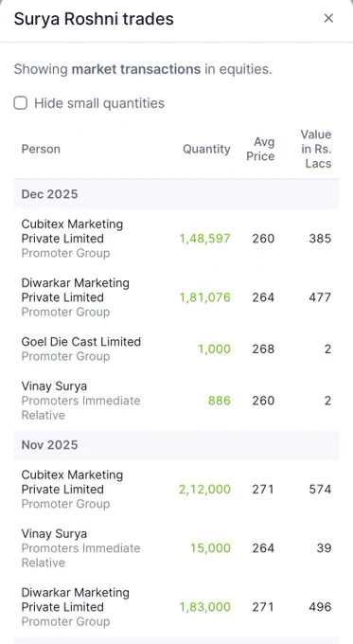Screen dimensions: 353x644
Task: Select the Person column header
Action: tap(41, 149)
